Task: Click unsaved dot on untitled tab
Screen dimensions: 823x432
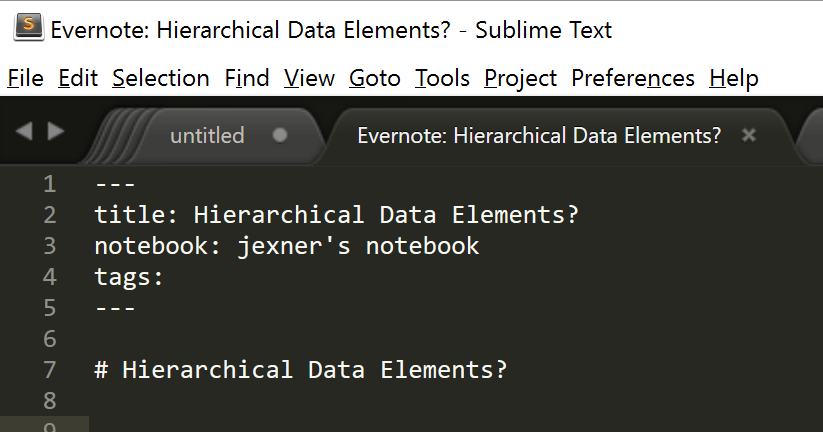Action: pyautogui.click(x=280, y=135)
